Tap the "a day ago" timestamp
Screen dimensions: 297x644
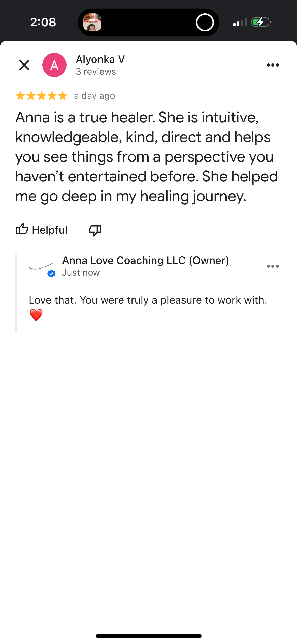pyautogui.click(x=94, y=96)
